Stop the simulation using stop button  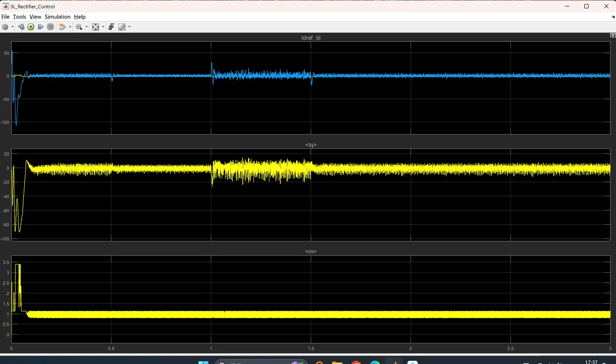point(51,27)
